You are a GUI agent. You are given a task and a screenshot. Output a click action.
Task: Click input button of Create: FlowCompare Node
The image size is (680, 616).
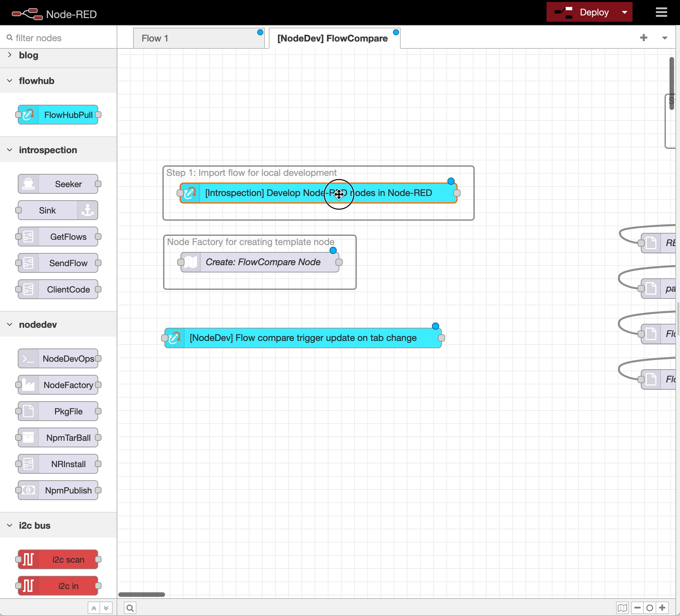click(181, 262)
